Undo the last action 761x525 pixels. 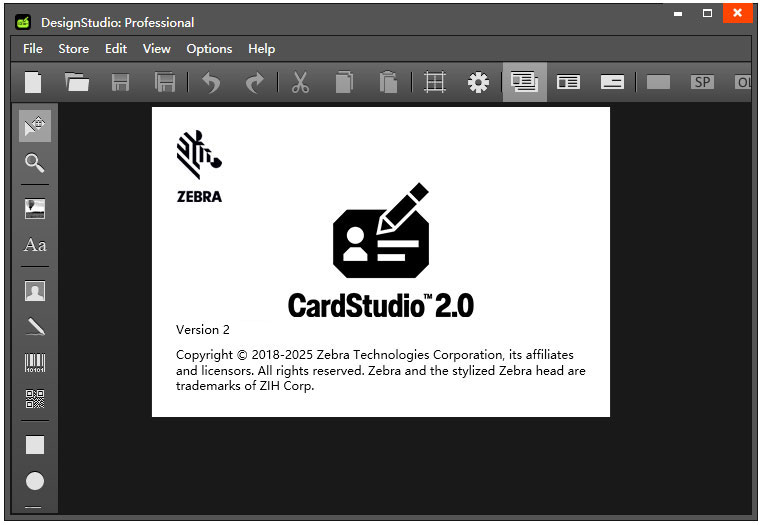click(x=211, y=82)
